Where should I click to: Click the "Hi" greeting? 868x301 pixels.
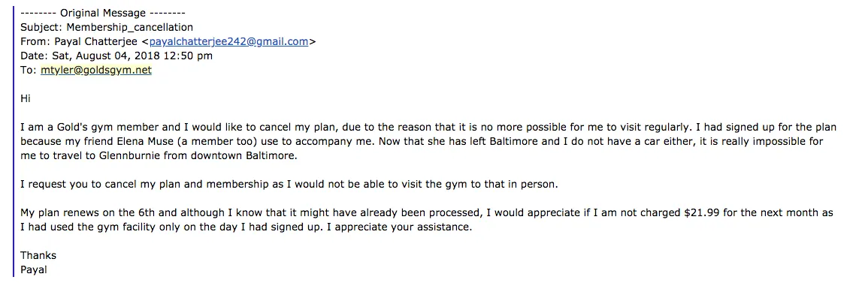point(26,99)
